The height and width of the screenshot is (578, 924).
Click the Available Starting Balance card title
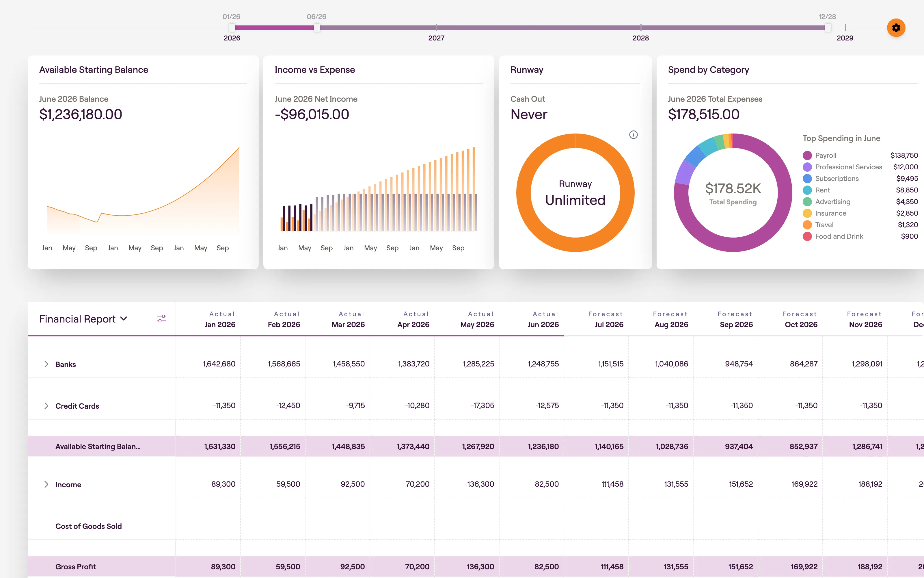click(94, 70)
